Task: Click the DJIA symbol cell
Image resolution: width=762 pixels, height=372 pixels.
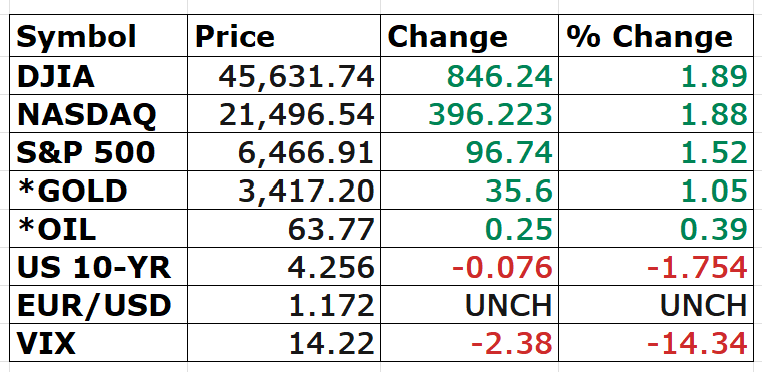Action: (98, 76)
